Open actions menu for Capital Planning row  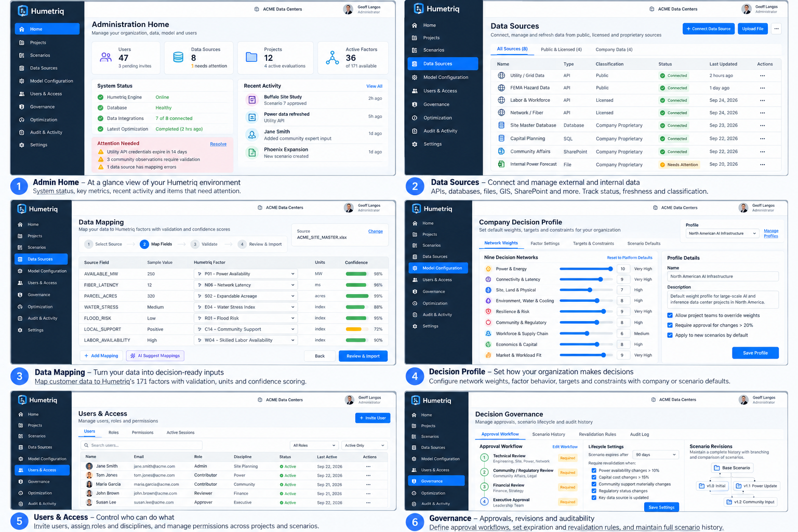762,139
